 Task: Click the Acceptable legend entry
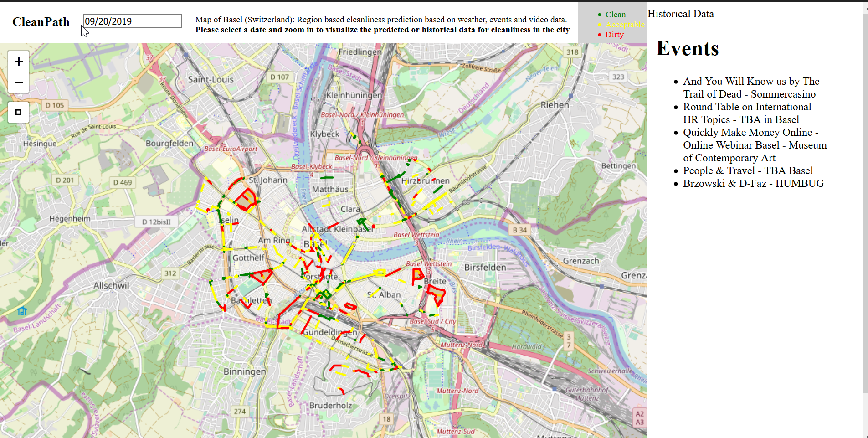pyautogui.click(x=625, y=25)
